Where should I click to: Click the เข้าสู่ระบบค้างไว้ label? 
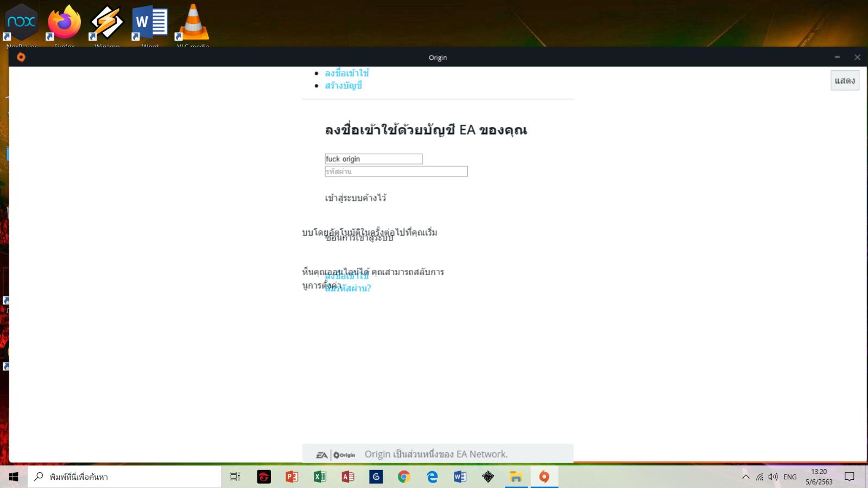click(x=356, y=198)
